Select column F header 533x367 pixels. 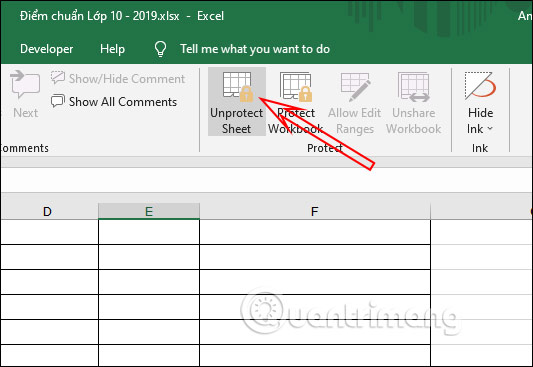click(x=315, y=211)
